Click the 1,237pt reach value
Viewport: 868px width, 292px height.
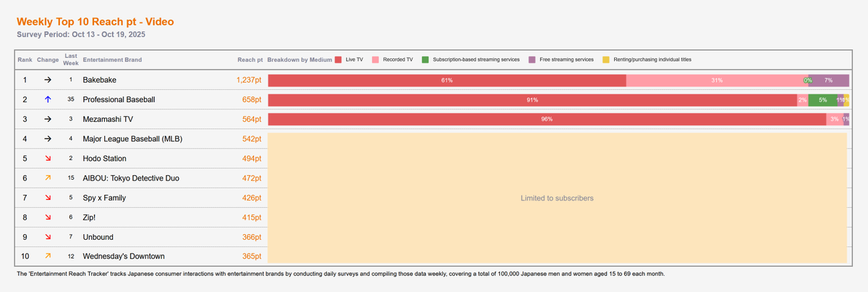(x=249, y=80)
